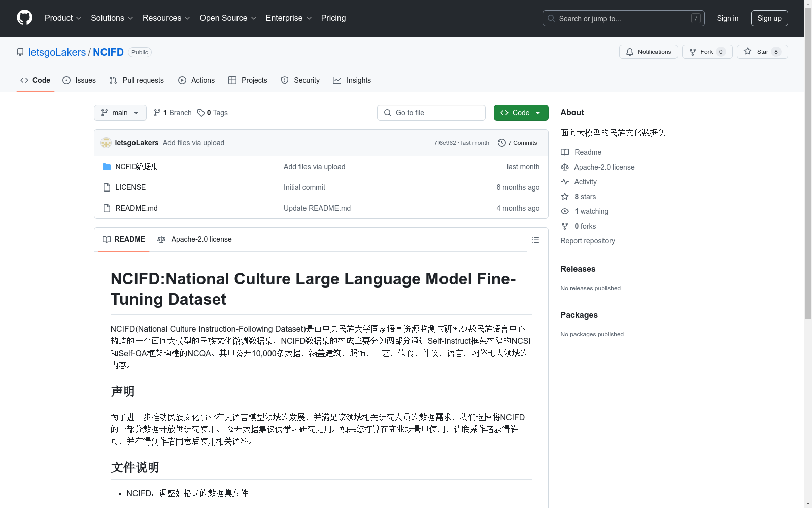The image size is (812, 508).
Task: Expand the Solutions menu
Action: tap(112, 18)
